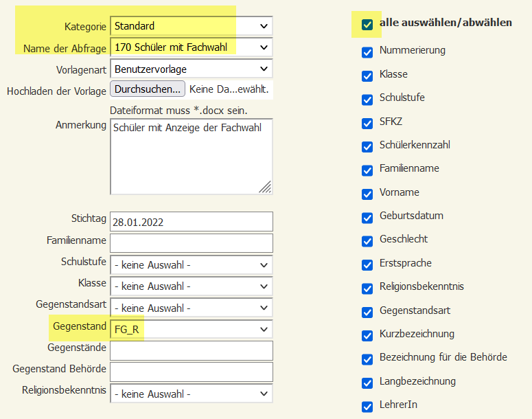Click the Gegenstände input field
This screenshot has width=532, height=419.
click(x=192, y=351)
